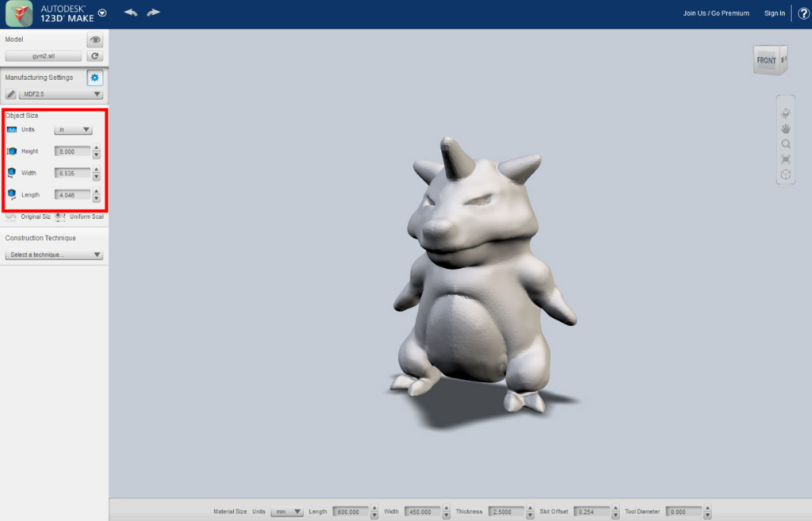Edit the material preset with pencil icon
The height and width of the screenshot is (521, 812).
point(10,94)
